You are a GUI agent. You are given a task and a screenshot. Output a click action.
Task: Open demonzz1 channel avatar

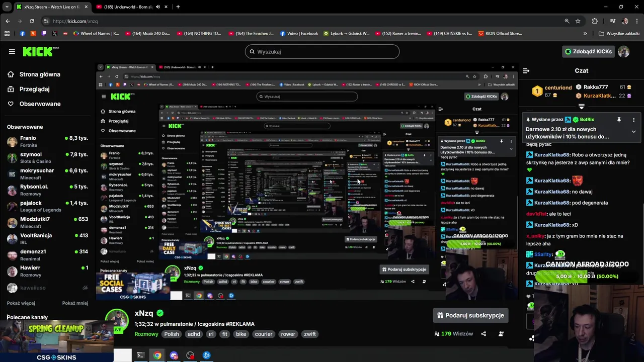click(12, 255)
